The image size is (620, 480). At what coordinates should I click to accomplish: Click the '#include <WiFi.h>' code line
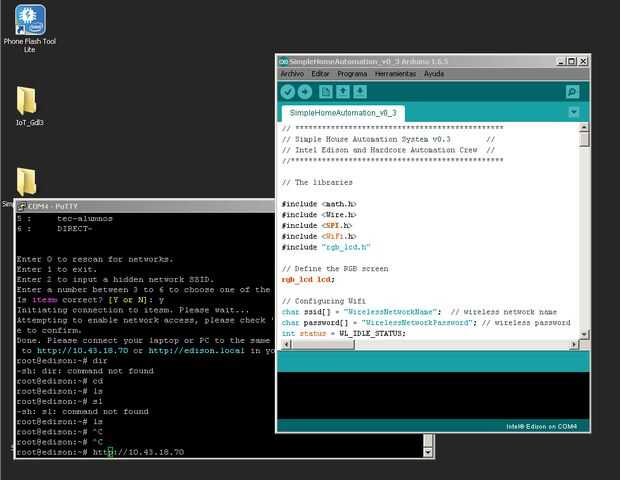[x=319, y=236]
